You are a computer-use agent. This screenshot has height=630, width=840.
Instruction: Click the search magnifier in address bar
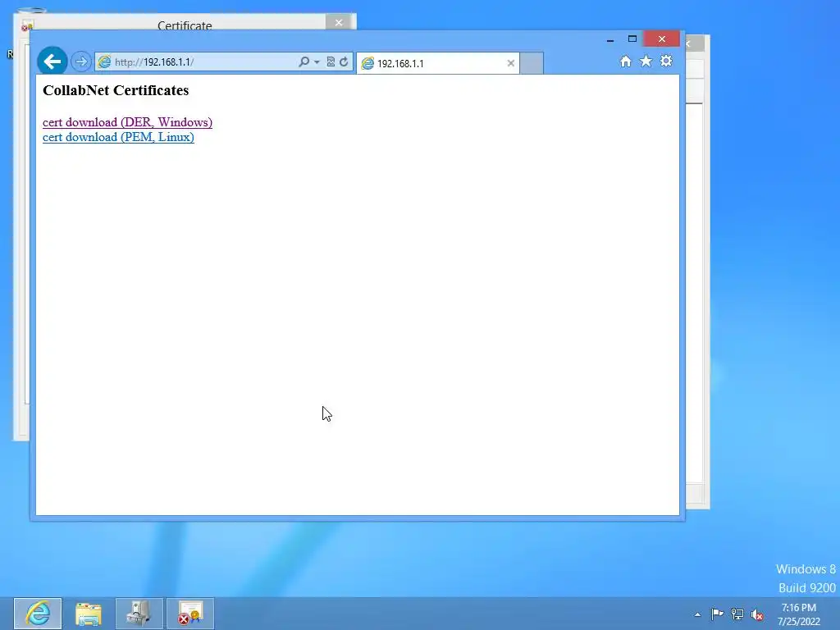304,62
